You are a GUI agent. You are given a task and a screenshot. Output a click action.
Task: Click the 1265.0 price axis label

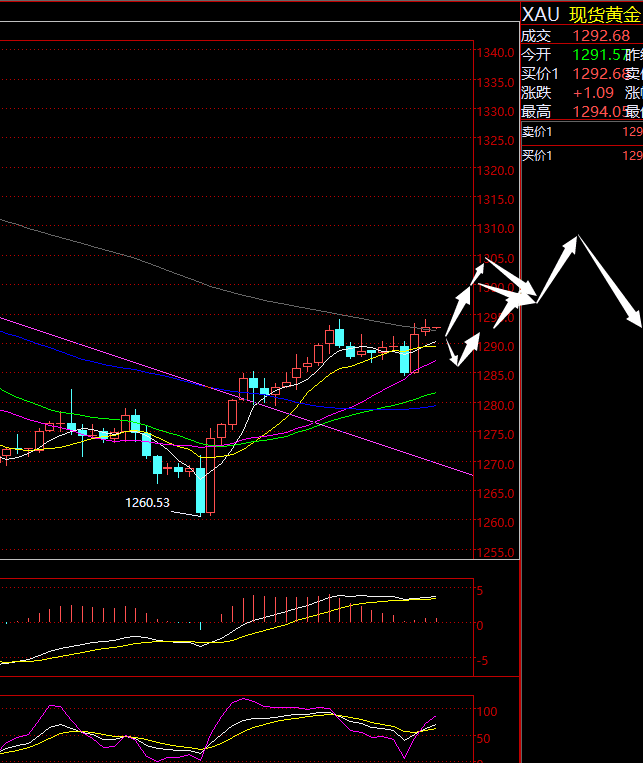pyautogui.click(x=496, y=493)
